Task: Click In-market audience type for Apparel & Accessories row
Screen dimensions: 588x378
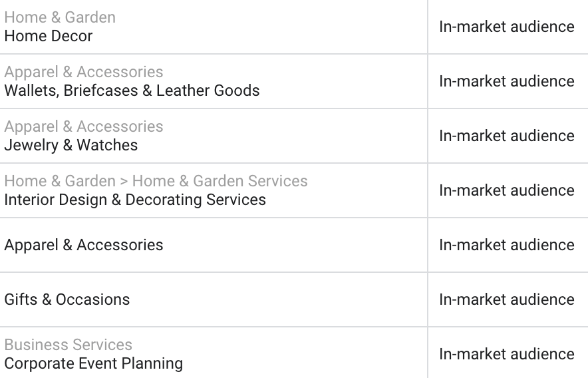Action: point(507,245)
